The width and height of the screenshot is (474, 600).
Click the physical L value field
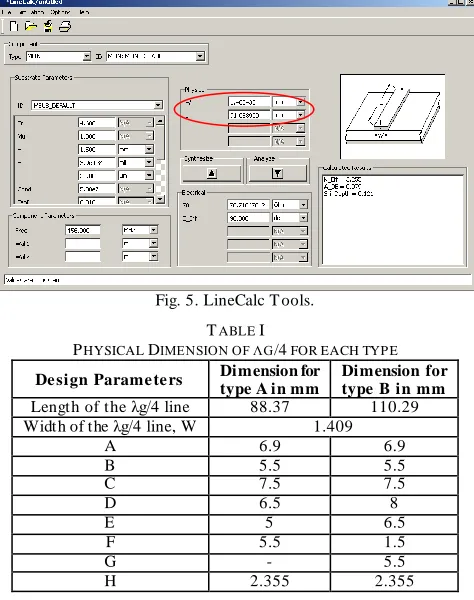(x=249, y=115)
